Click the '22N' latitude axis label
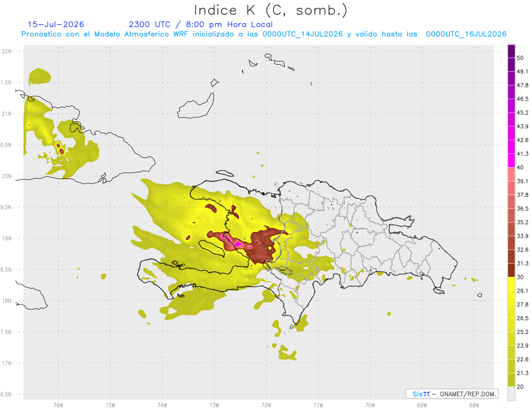The image size is (532, 411). click(7, 51)
